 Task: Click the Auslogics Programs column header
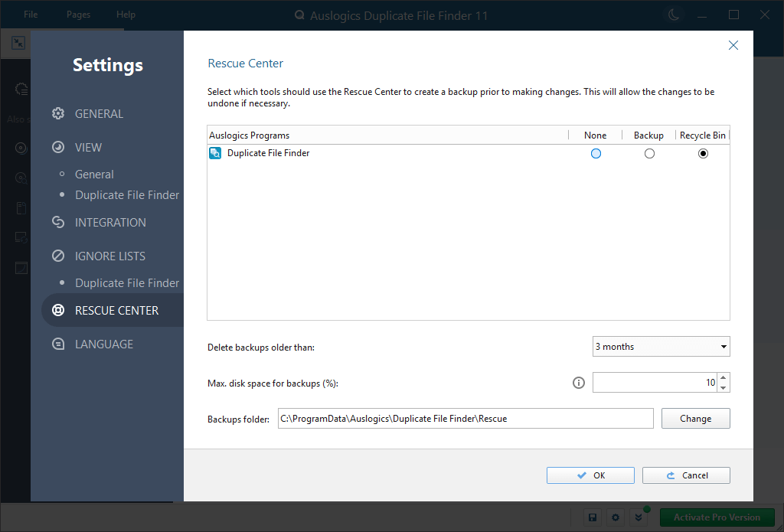[387, 135]
